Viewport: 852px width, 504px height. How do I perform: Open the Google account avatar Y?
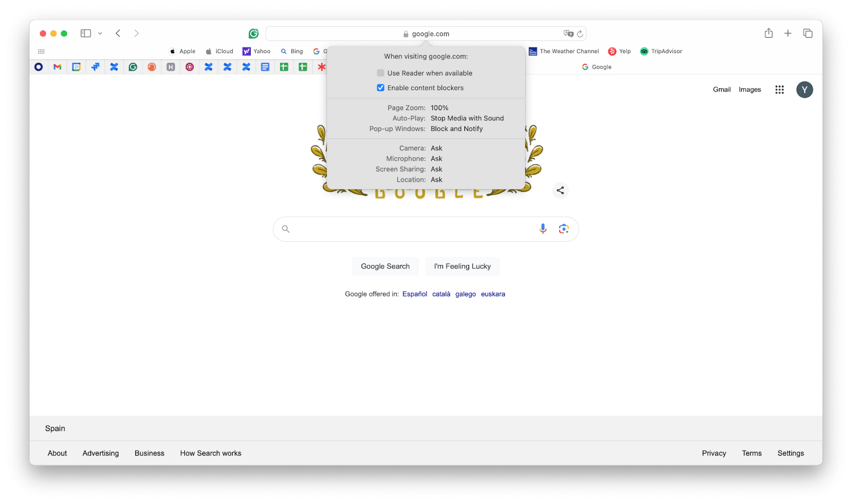(805, 89)
